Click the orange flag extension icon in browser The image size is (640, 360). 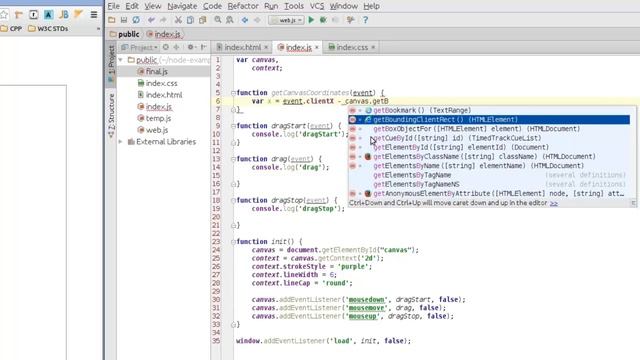pos(78,15)
